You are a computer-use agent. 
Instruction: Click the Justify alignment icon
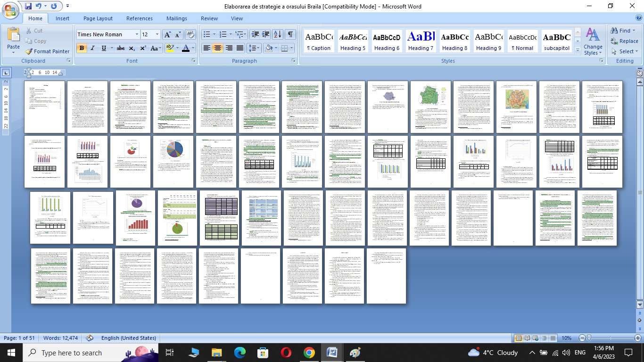click(240, 48)
